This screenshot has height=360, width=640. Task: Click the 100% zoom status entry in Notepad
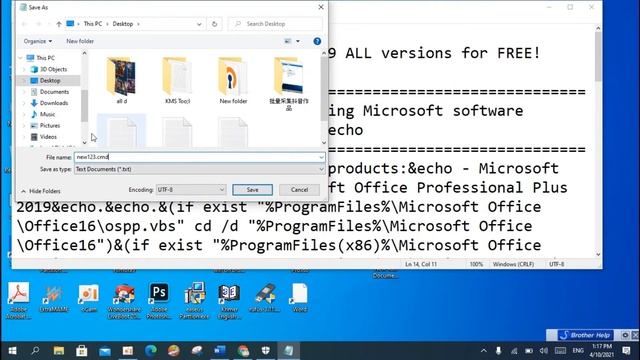(476, 264)
